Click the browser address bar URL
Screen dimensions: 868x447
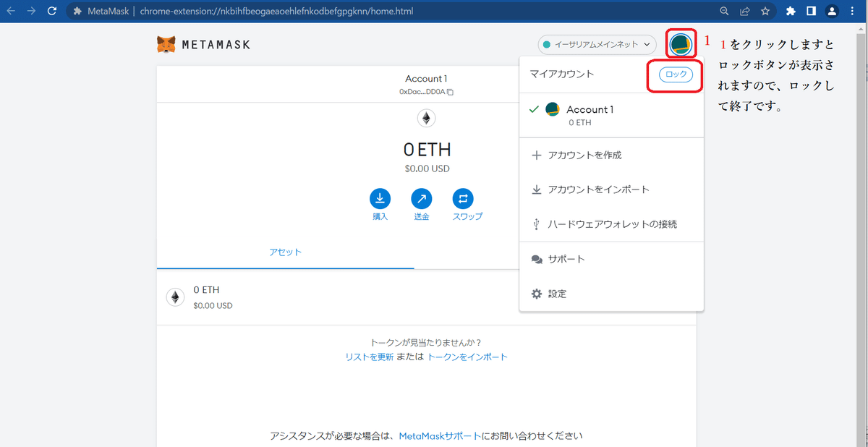[277, 12]
